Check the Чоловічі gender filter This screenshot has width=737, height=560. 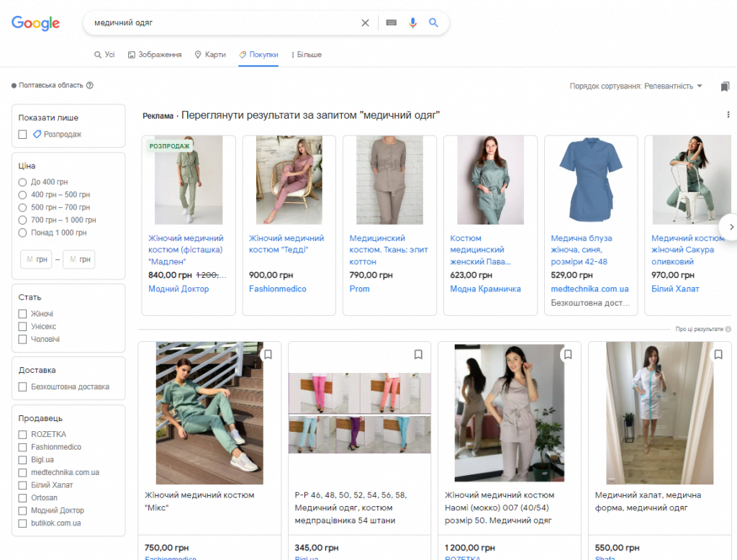(x=22, y=339)
